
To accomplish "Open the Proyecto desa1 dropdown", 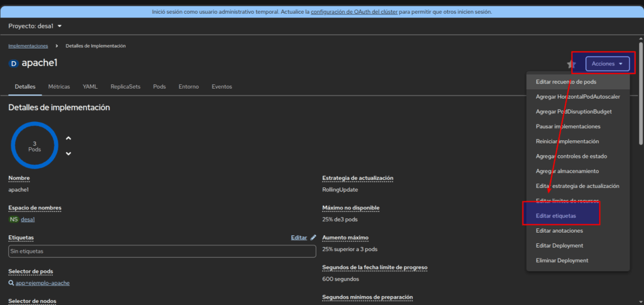I will (x=36, y=26).
